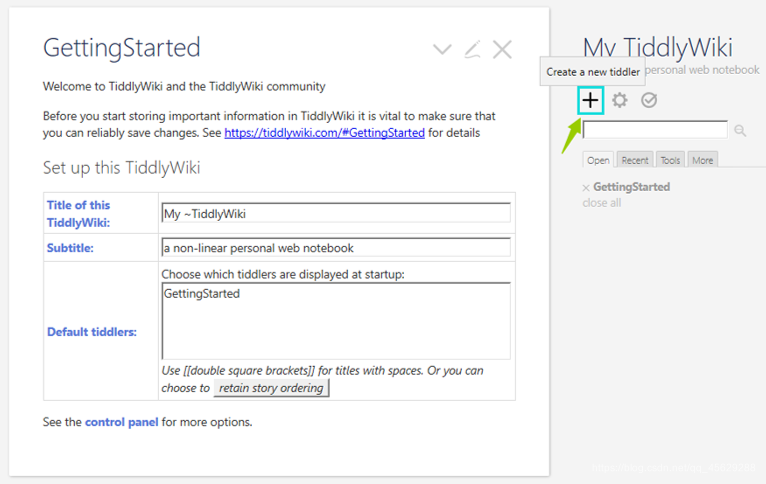Click the save wiki checkmark icon
The width and height of the screenshot is (766, 484).
[x=649, y=100]
